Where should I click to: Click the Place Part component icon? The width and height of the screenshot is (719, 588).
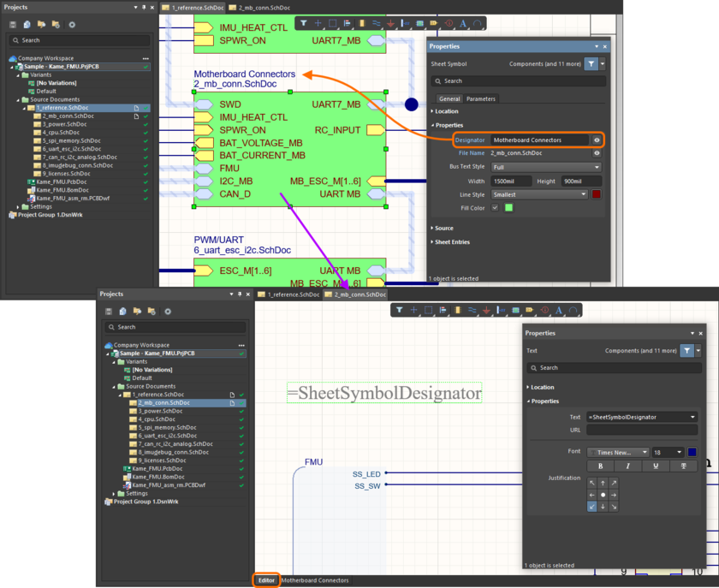pyautogui.click(x=361, y=23)
